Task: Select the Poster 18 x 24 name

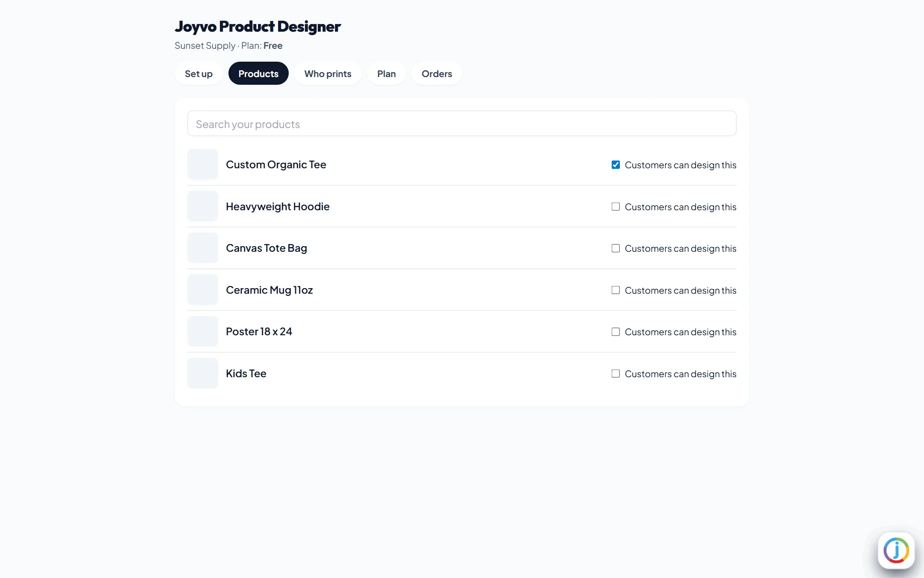Action: [259, 332]
